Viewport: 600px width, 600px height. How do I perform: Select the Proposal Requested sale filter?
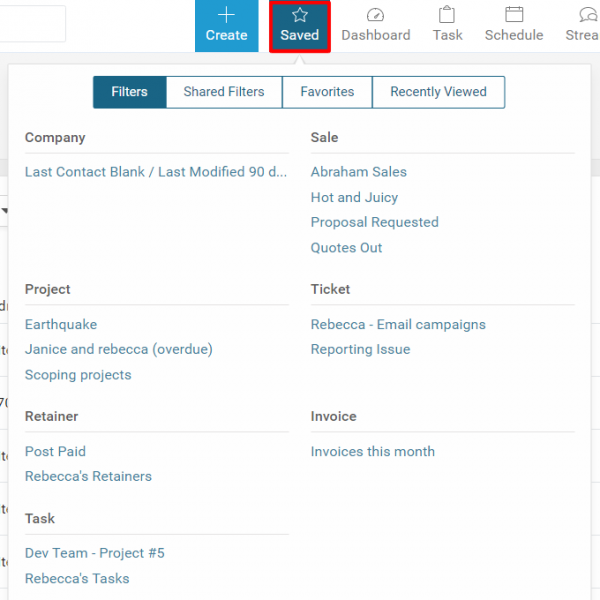coord(374,222)
